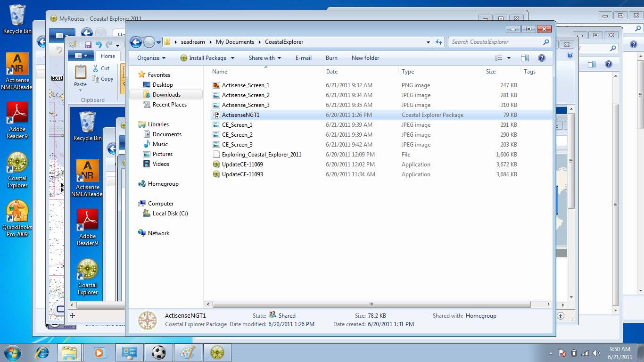Screen dimensions: 644x362
Task: Open the Recycle Bin desktop icon
Action: (x=17, y=20)
